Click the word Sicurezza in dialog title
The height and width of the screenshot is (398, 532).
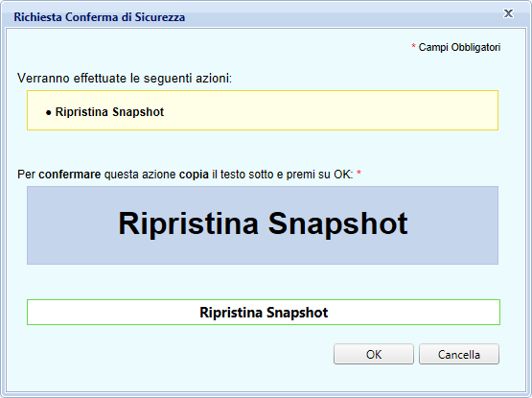(x=160, y=17)
